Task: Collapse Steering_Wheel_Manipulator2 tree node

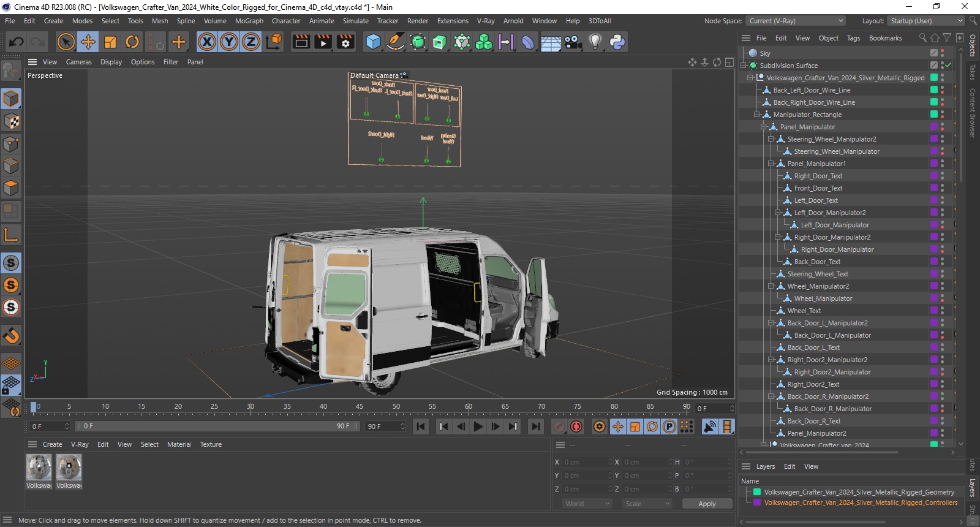Action: 771,139
